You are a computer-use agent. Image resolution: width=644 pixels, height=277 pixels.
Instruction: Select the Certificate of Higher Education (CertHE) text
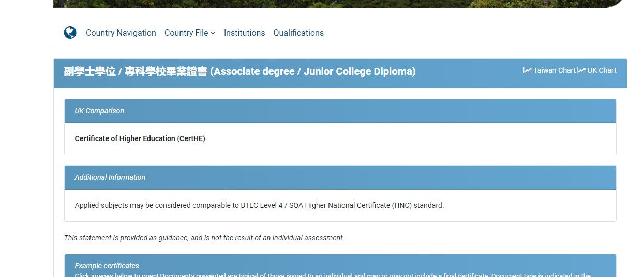[140, 138]
